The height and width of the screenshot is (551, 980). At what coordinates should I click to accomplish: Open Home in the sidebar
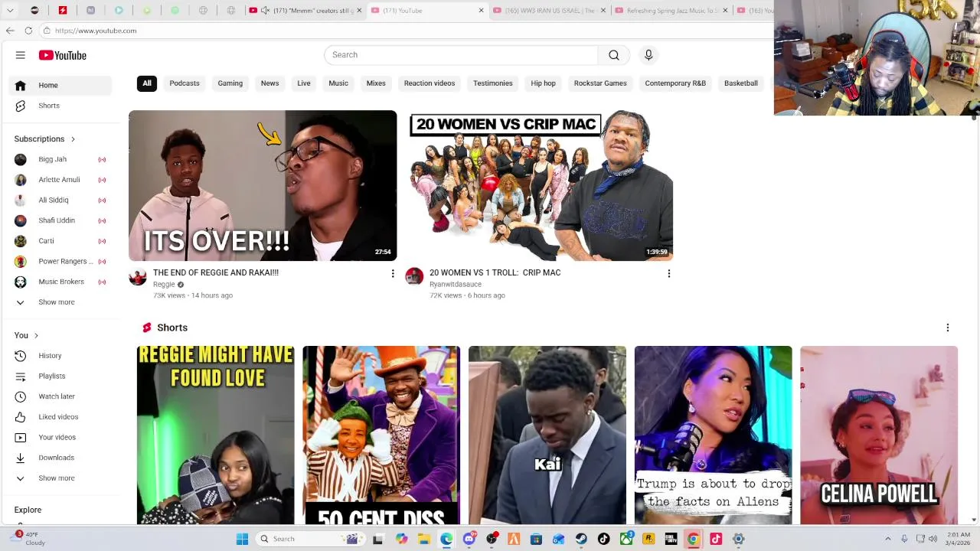(60, 85)
